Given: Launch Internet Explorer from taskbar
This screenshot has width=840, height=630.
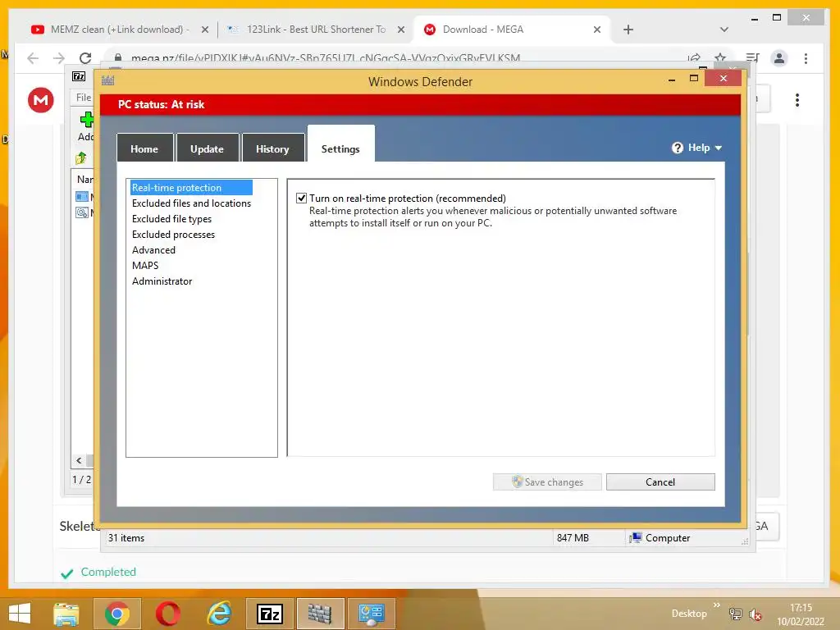Looking at the screenshot, I should coord(219,614).
